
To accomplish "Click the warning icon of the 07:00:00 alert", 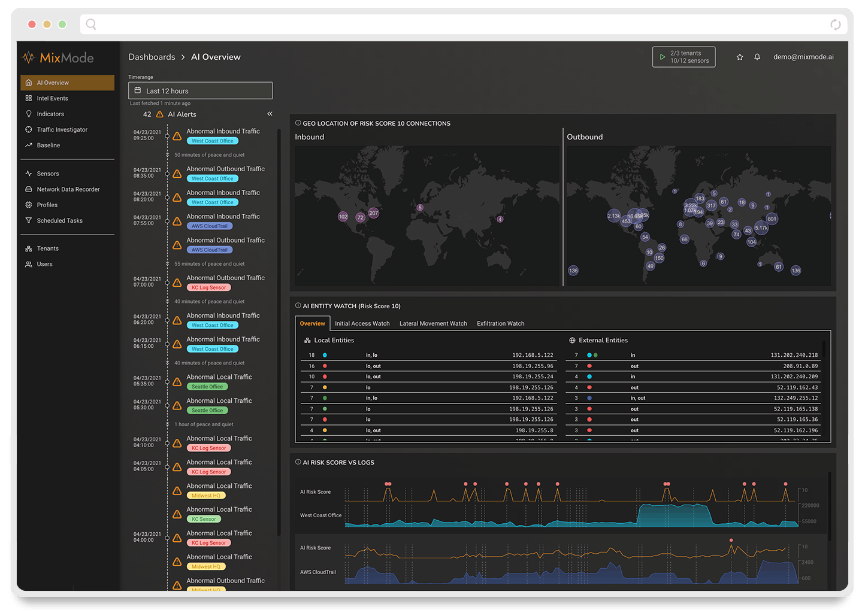I will coord(177,283).
